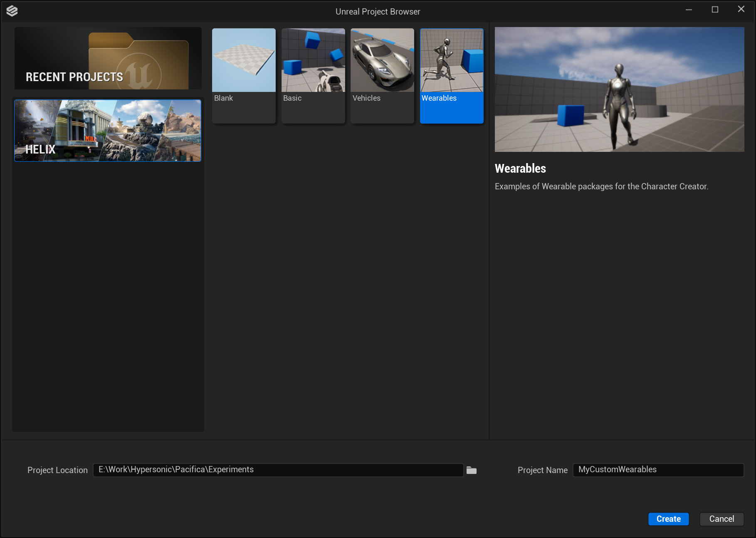Click the large Wearables preview image
Image resolution: width=756 pixels, height=538 pixels.
(619, 89)
